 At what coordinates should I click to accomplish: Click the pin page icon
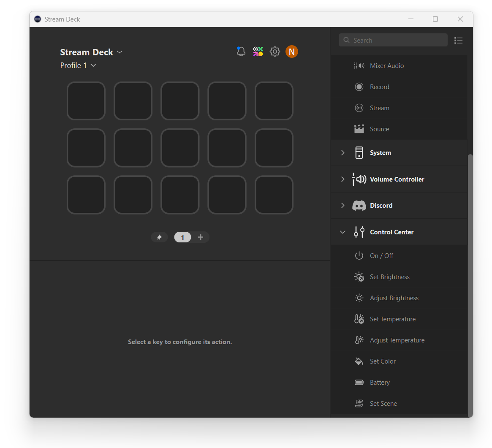tap(159, 237)
